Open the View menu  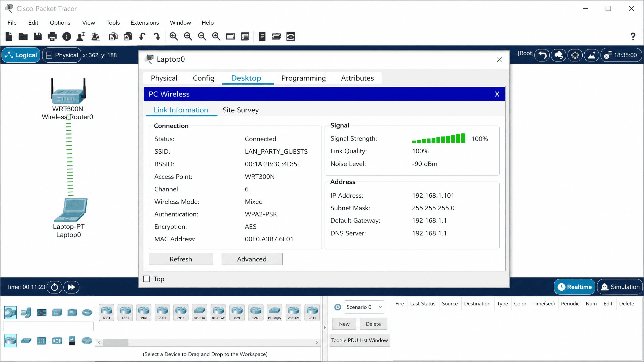89,23
